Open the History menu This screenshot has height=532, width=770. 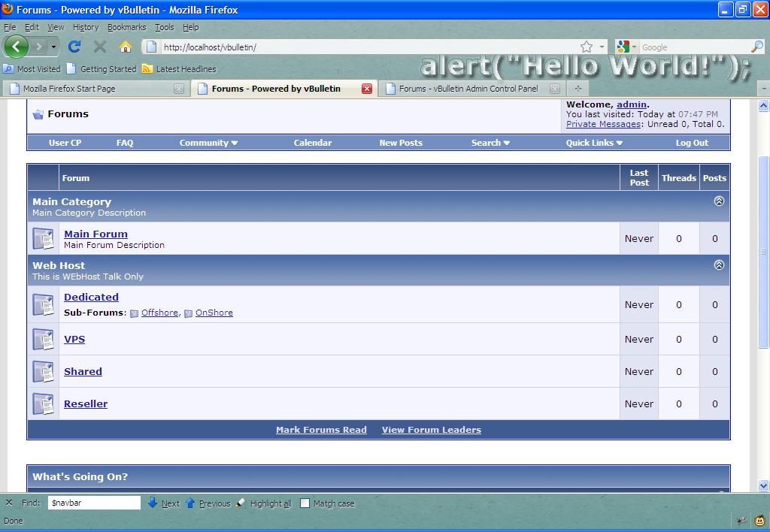click(86, 27)
